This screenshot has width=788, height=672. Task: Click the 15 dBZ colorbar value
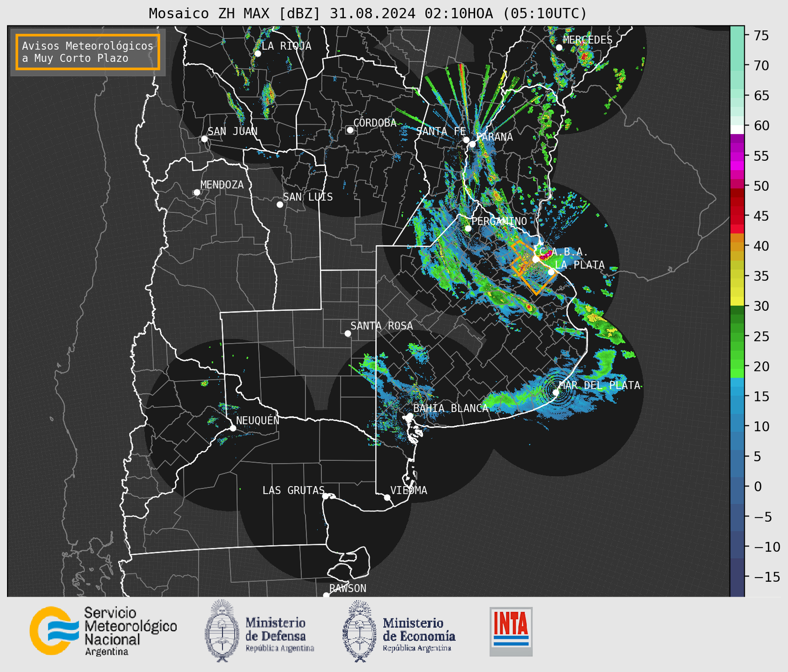click(x=760, y=396)
